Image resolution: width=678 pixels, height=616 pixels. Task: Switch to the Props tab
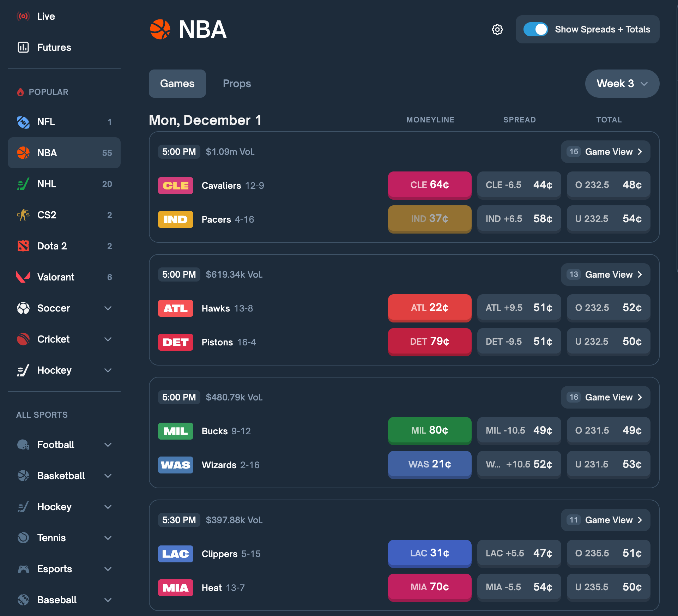click(237, 84)
